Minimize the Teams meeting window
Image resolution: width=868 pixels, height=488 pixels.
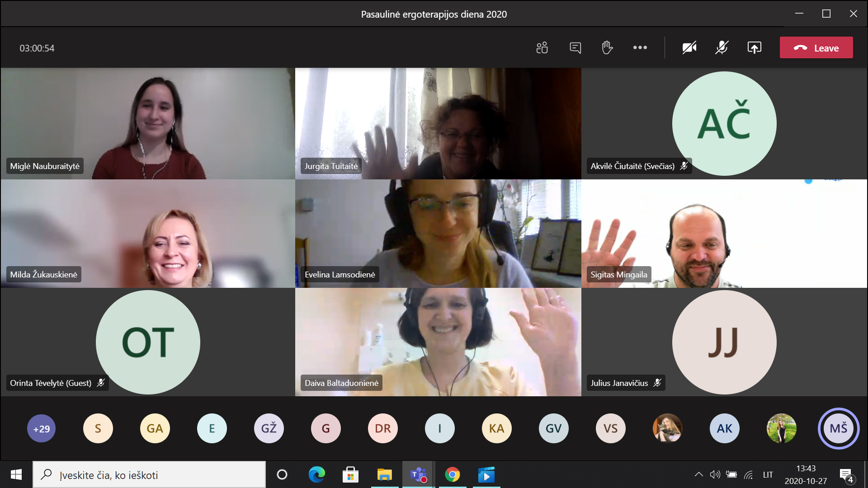pyautogui.click(x=799, y=14)
